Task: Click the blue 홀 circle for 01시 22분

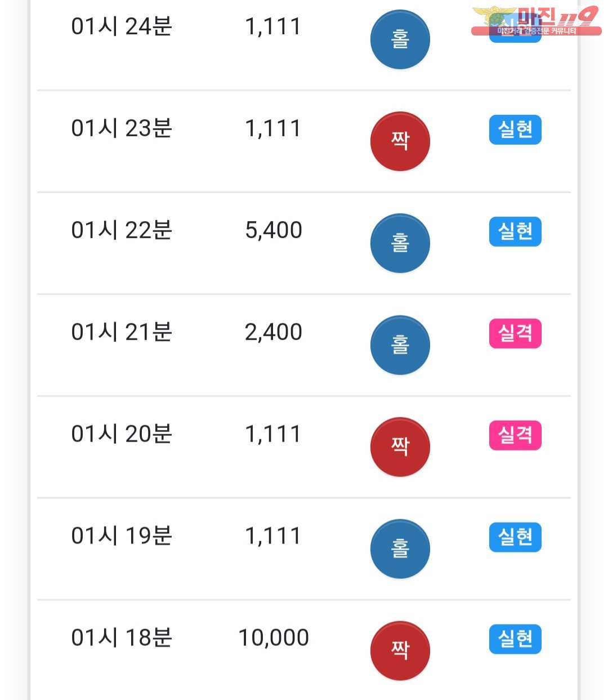Action: 400,243
